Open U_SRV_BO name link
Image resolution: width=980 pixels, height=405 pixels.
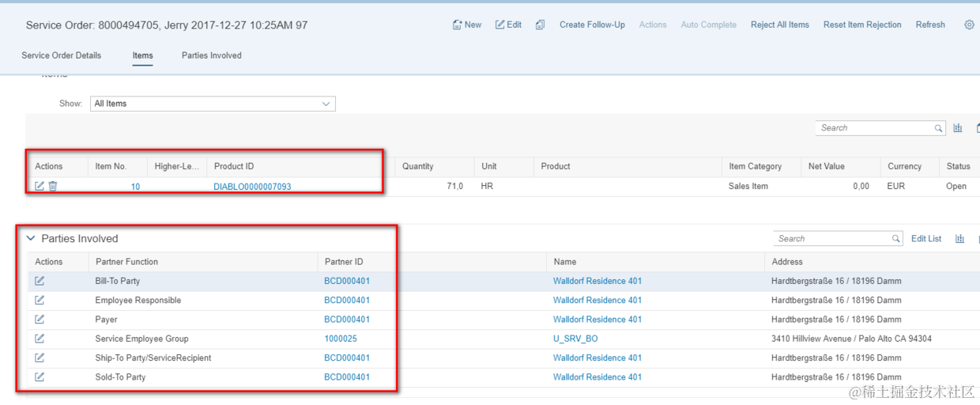(575, 339)
